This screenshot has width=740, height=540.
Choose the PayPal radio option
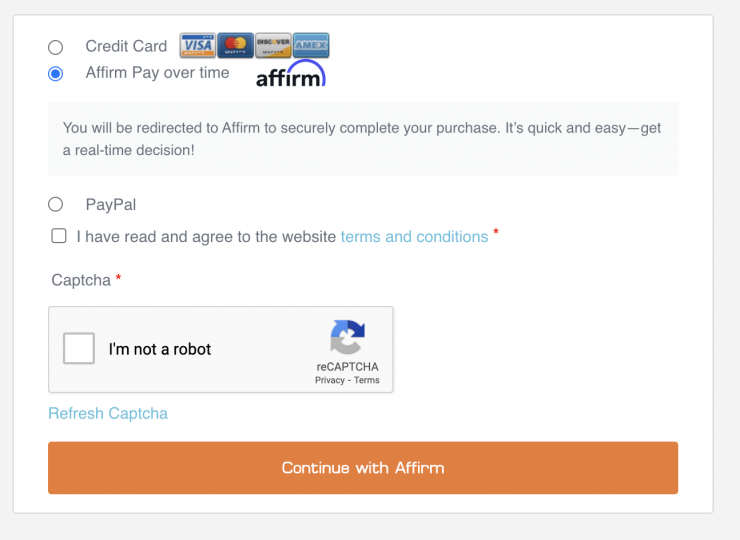[56, 204]
